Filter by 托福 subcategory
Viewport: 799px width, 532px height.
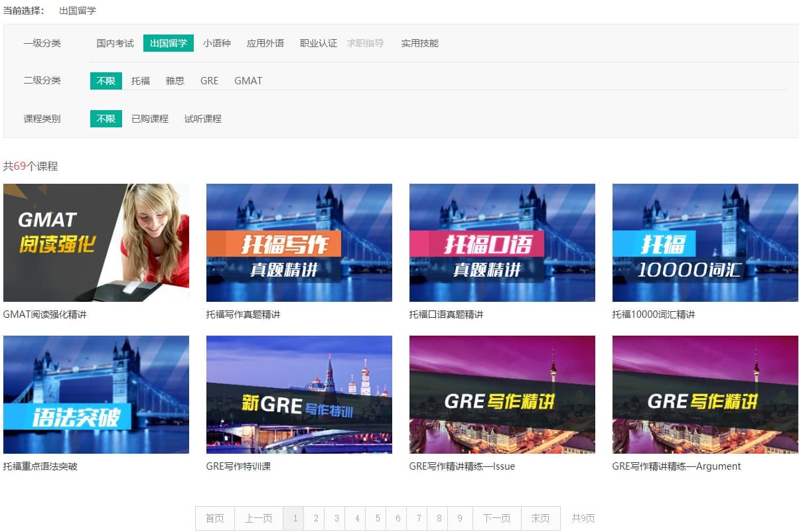[x=141, y=81]
